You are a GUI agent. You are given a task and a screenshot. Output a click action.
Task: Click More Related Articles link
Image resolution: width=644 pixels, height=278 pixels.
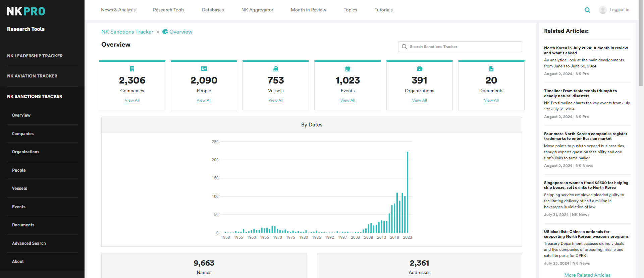point(587,275)
